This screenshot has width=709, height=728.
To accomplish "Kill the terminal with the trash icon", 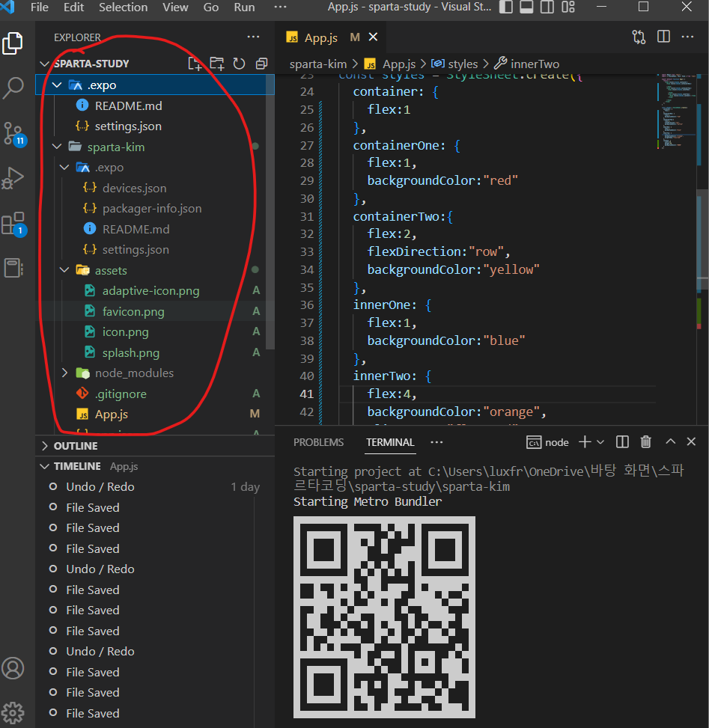I will coord(646,442).
